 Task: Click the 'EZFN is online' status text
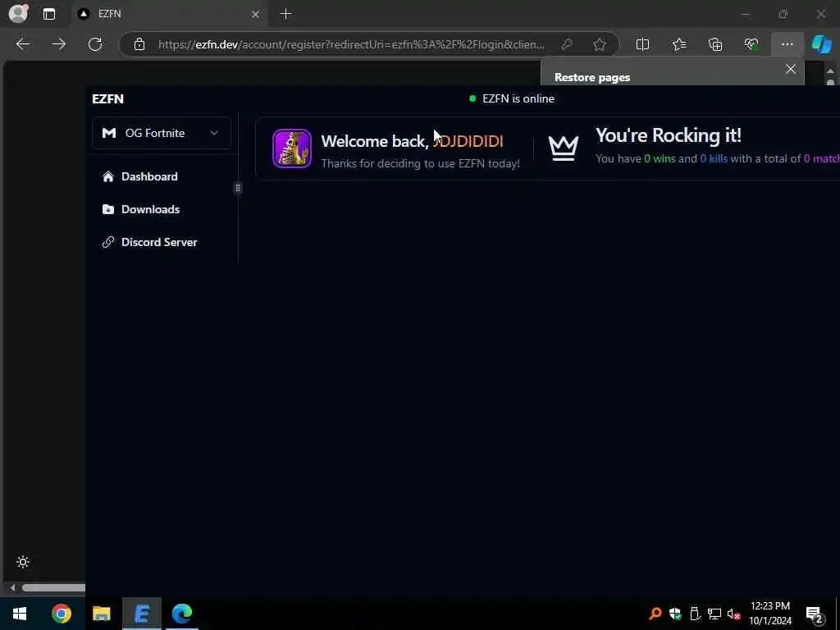click(x=518, y=98)
